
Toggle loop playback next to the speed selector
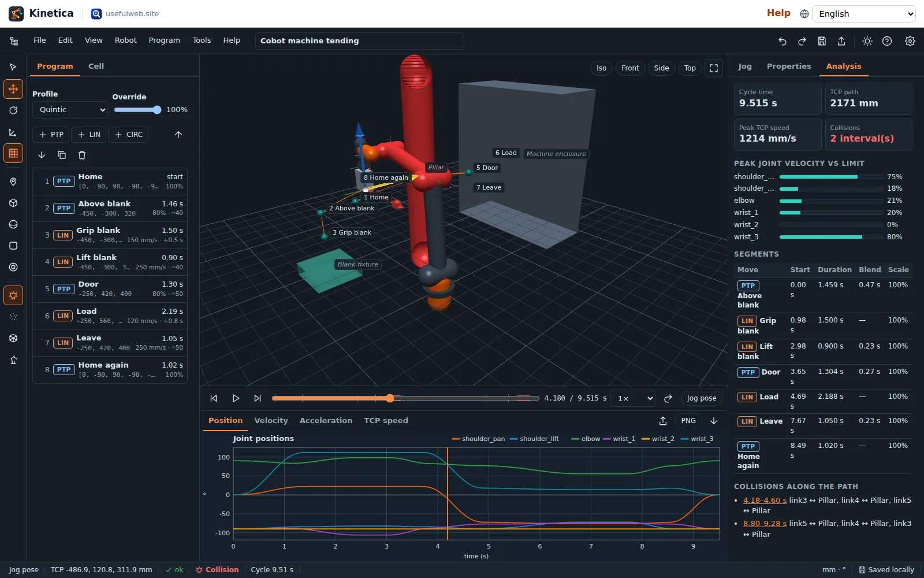(668, 398)
